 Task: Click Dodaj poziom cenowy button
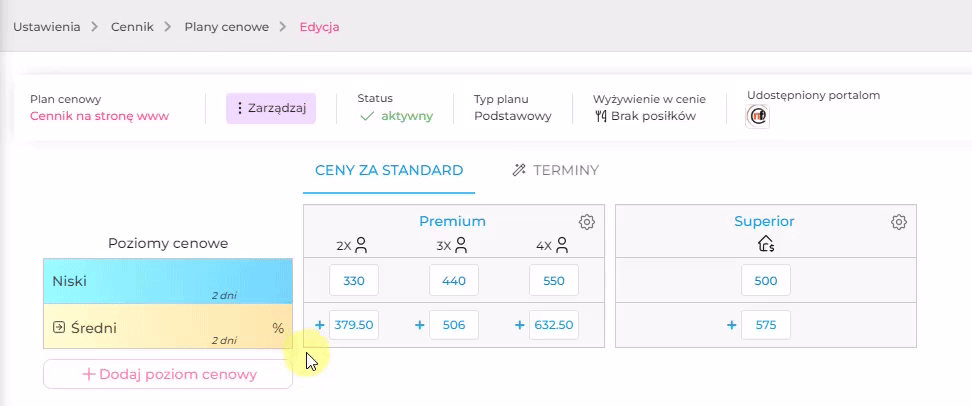[x=167, y=374]
